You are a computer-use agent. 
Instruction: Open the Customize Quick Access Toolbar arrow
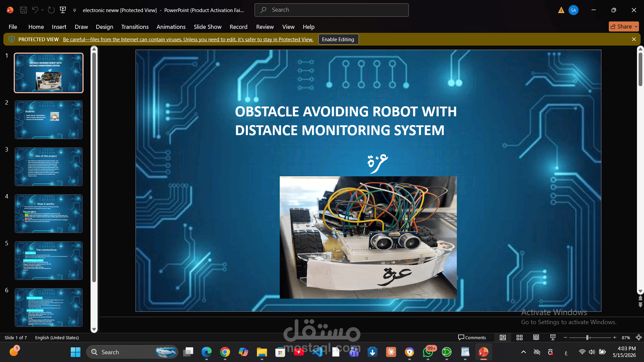click(x=74, y=10)
